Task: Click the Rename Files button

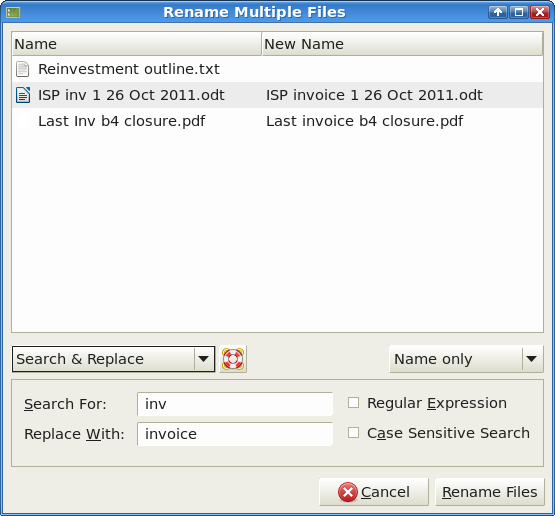Action: [490, 492]
